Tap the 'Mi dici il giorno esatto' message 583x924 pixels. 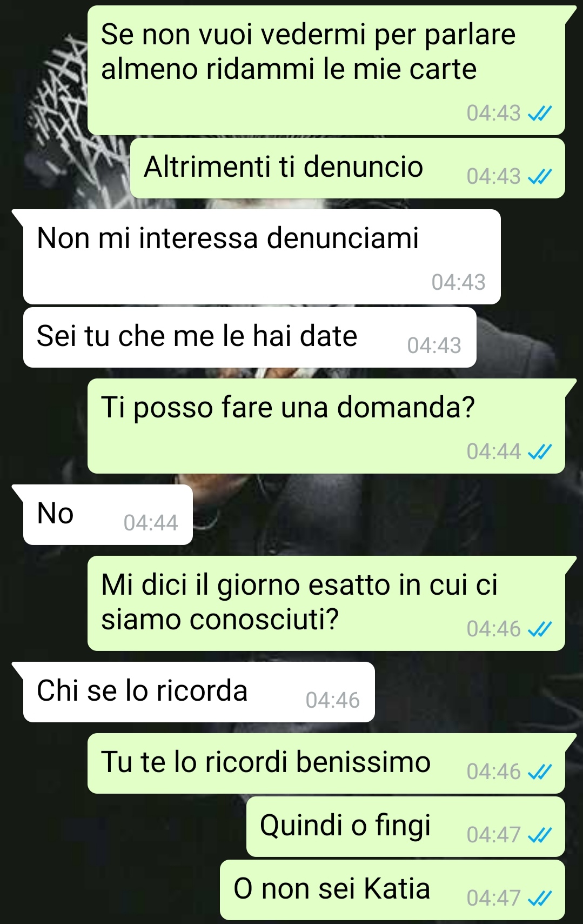tap(326, 603)
